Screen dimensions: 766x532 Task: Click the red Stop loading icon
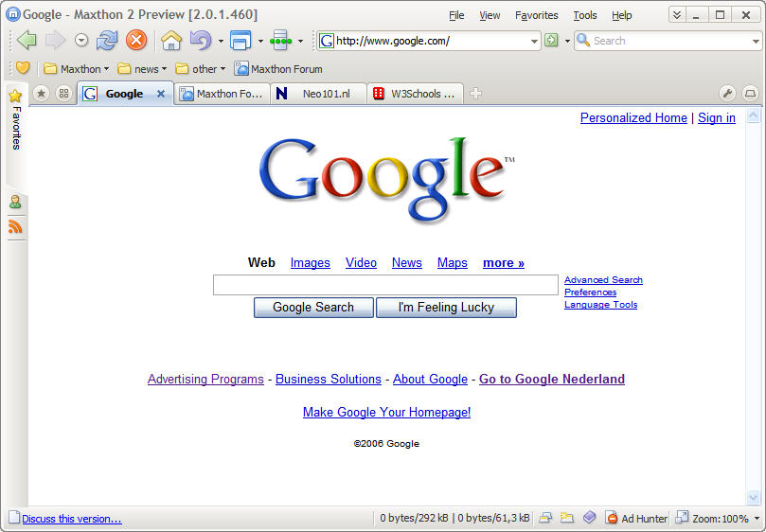[136, 40]
